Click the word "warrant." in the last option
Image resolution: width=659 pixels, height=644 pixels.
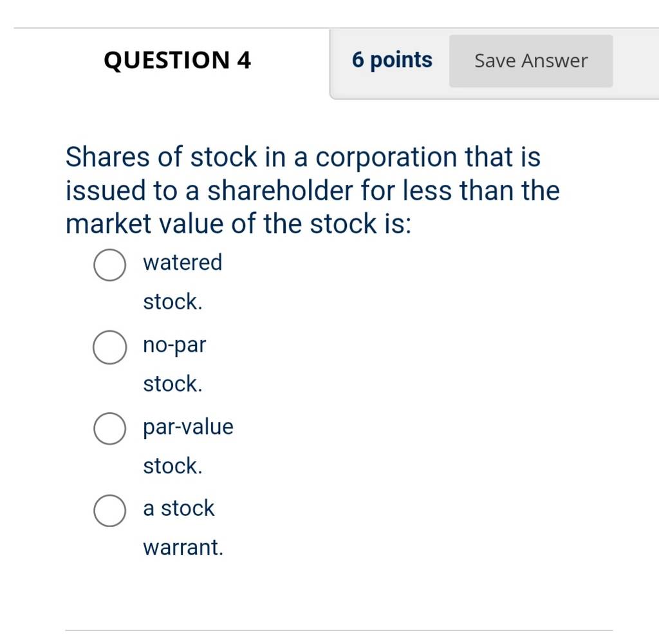(x=183, y=547)
